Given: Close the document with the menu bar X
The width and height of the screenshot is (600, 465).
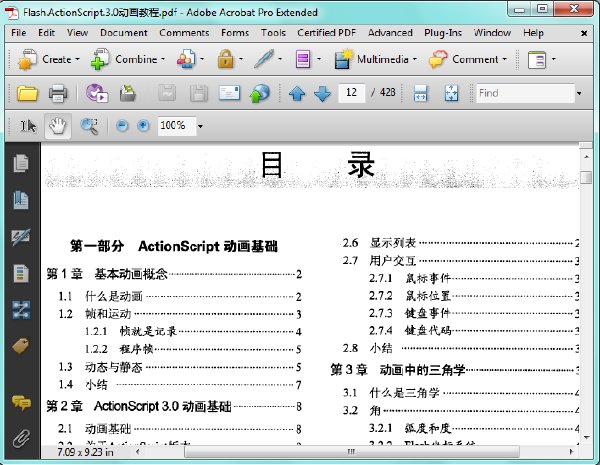Looking at the screenshot, I should click(584, 33).
